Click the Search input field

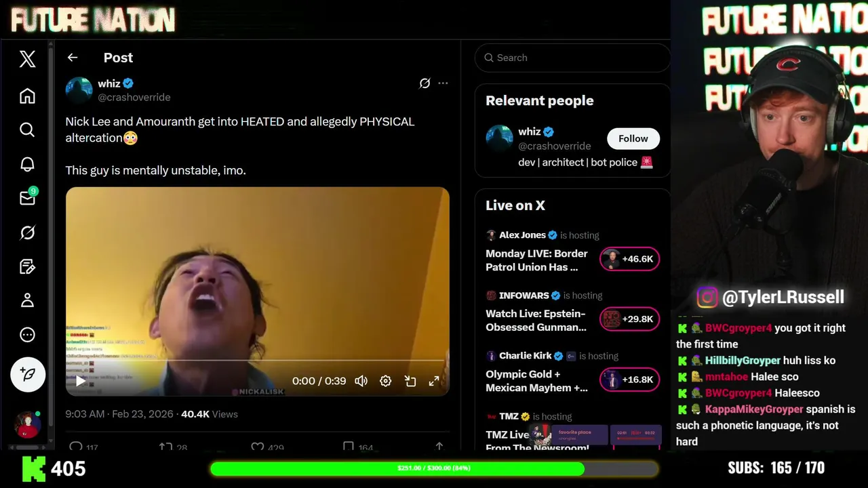(573, 58)
